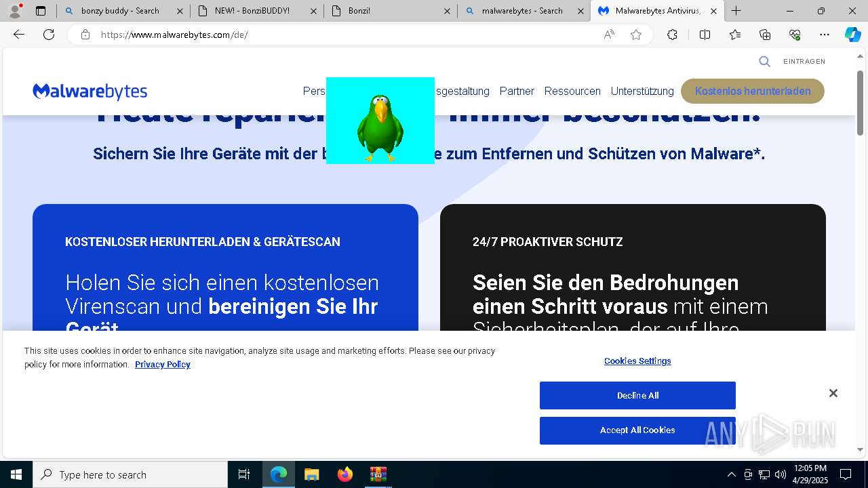Switch to bonzy buddy Search tab

(120, 11)
